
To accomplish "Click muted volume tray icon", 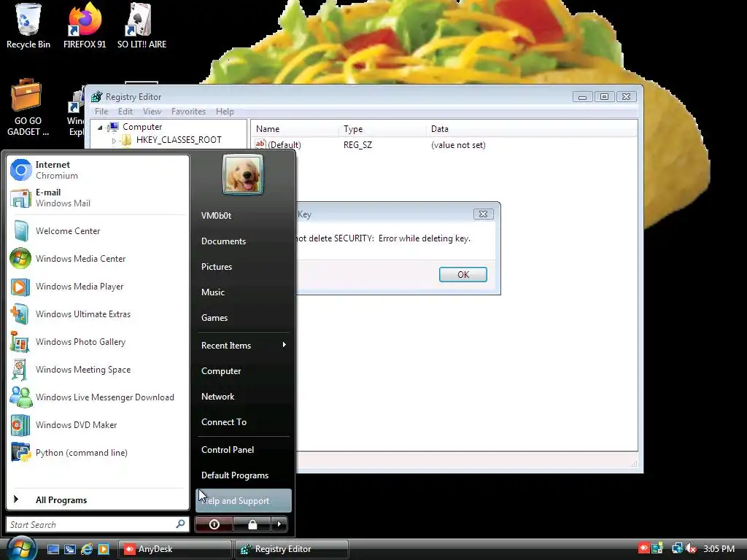I will tap(691, 548).
